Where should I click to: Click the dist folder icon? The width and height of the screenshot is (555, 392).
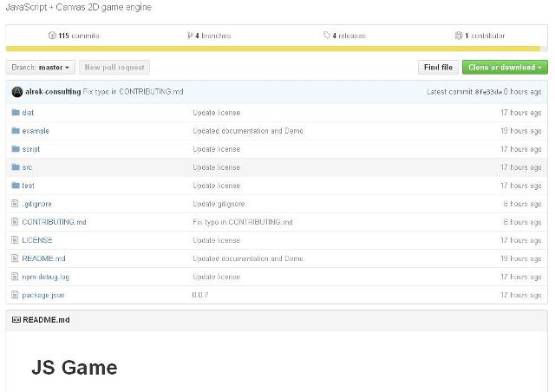(15, 113)
